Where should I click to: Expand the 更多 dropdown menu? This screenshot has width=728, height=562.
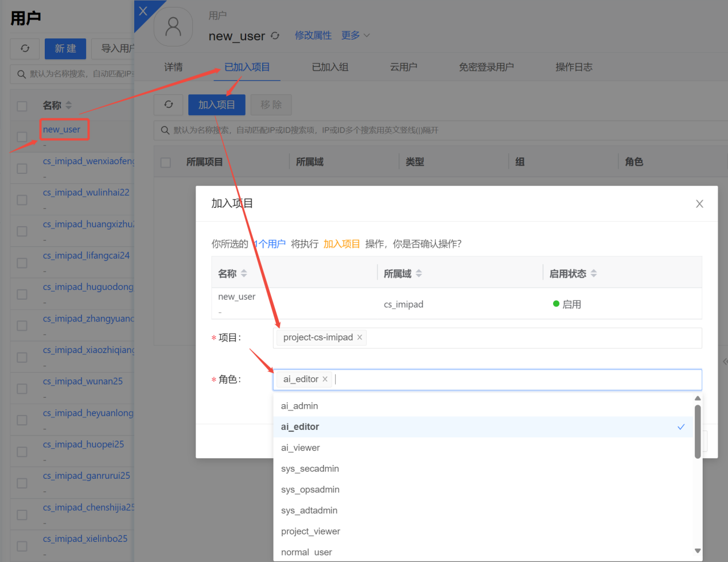click(355, 36)
